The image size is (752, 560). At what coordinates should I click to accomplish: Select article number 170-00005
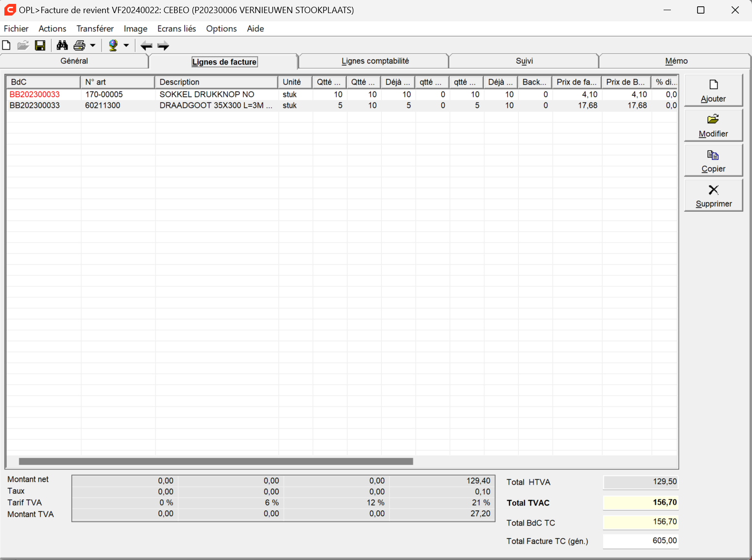(104, 94)
